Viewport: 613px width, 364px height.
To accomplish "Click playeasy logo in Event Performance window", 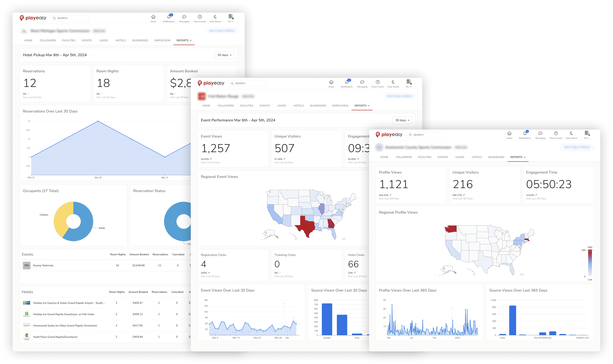I will [211, 83].
